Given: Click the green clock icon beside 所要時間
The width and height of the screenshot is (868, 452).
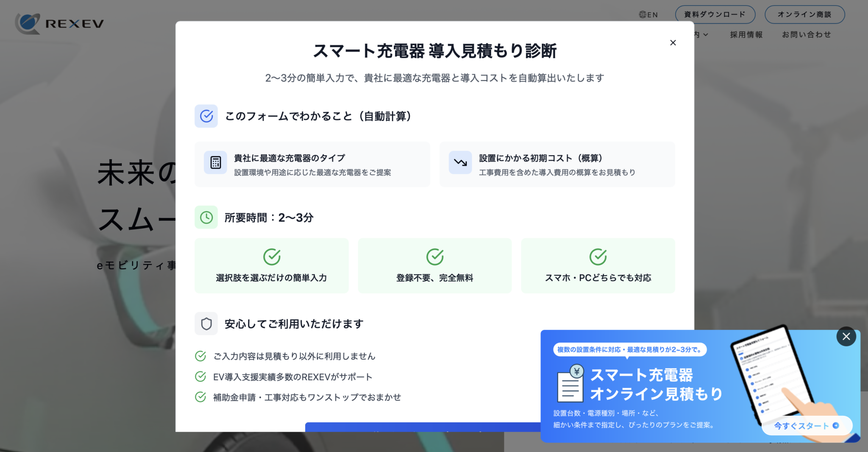Looking at the screenshot, I should tap(206, 217).
